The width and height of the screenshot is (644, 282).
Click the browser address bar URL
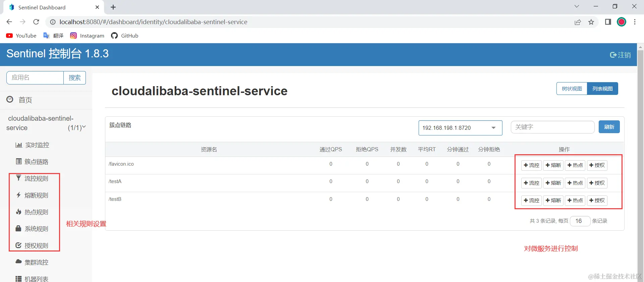pyautogui.click(x=153, y=22)
